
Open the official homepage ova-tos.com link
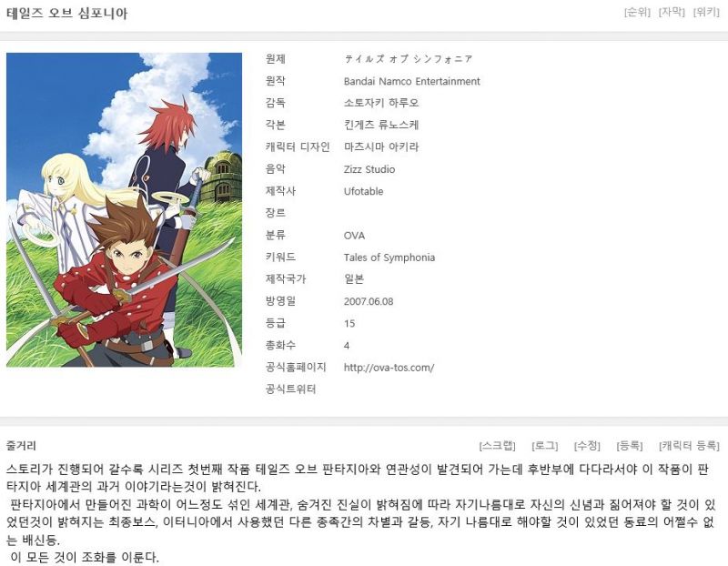[389, 368]
